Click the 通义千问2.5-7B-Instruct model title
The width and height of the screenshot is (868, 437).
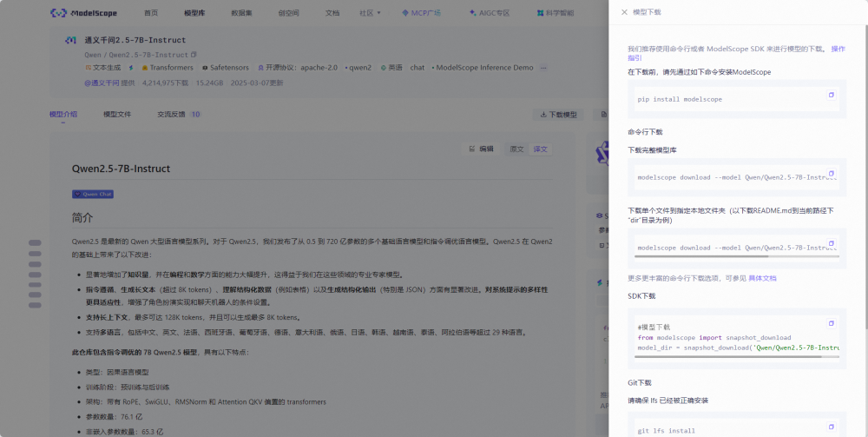tap(135, 40)
